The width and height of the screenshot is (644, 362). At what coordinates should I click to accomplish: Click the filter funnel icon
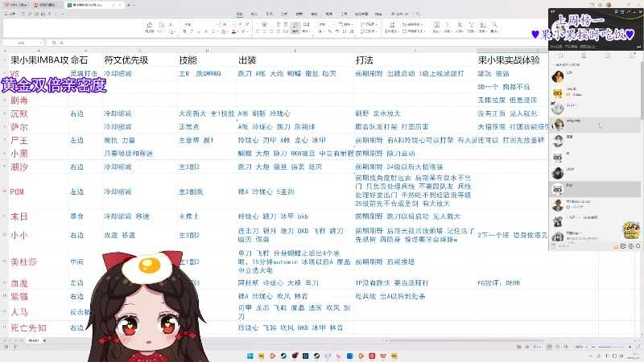point(472,27)
